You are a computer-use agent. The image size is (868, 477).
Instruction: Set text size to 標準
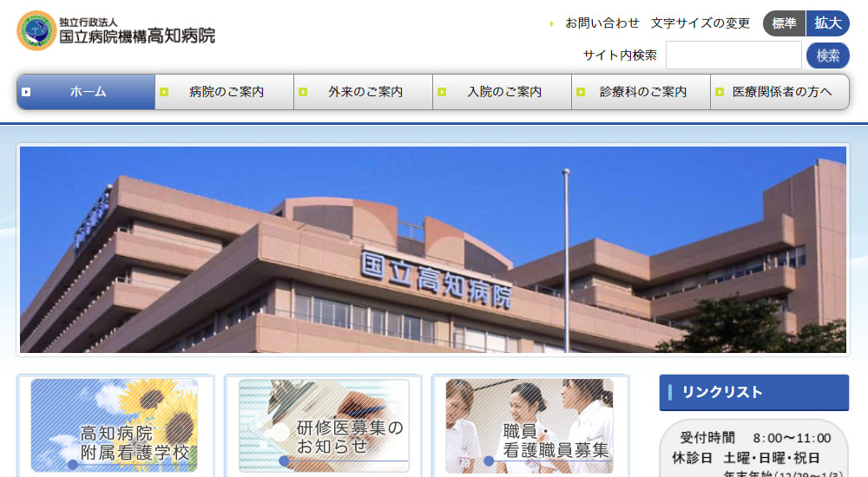pos(785,23)
